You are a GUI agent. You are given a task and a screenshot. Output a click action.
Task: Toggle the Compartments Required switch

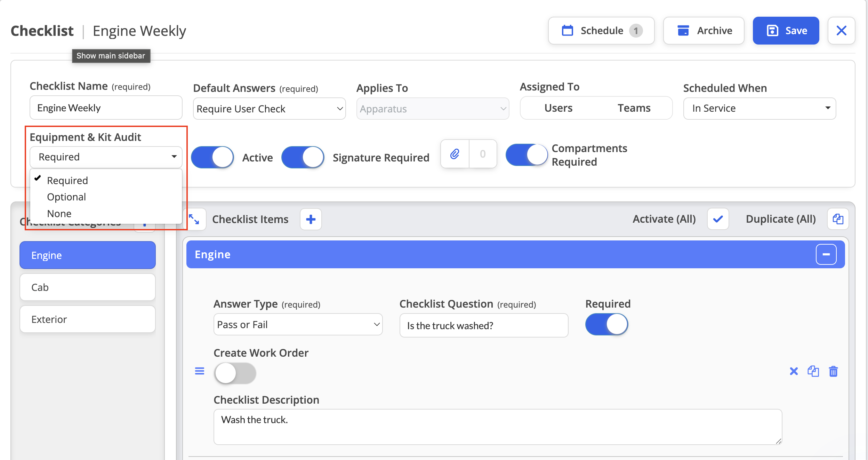coord(527,155)
